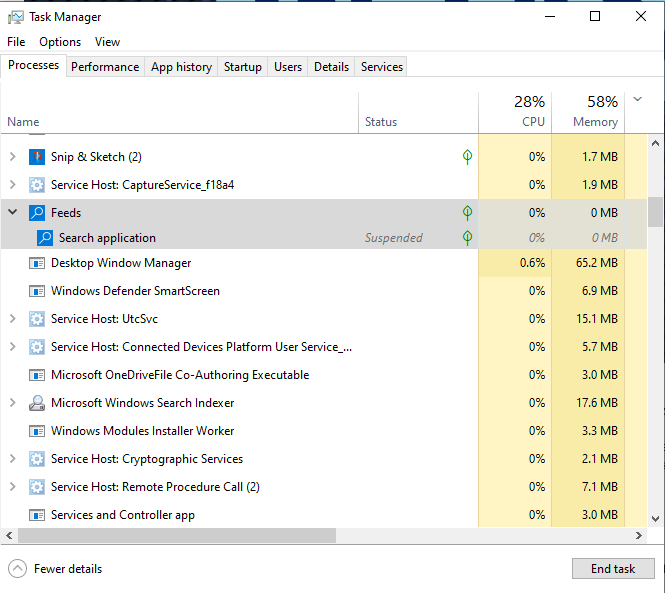Sort by the Memory column header
The width and height of the screenshot is (665, 593).
(x=588, y=112)
